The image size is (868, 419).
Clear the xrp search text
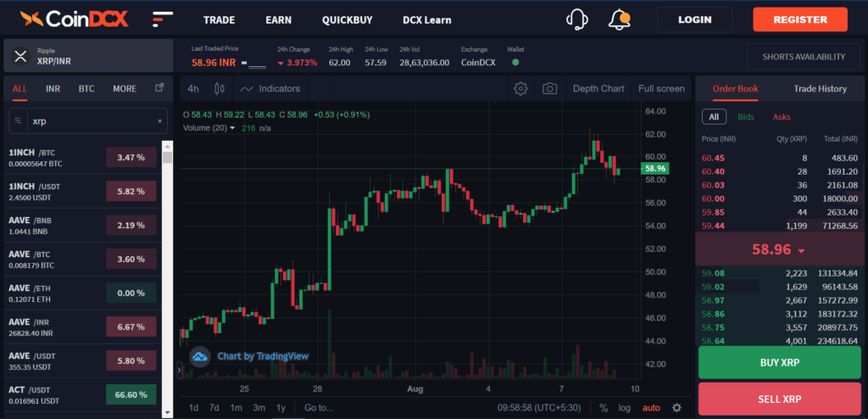coord(160,120)
